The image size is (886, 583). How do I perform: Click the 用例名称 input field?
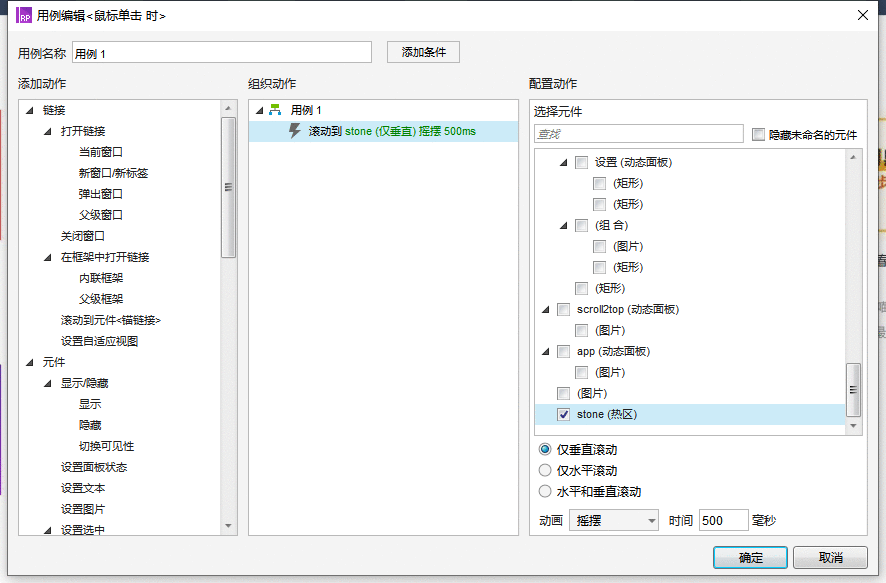click(222, 53)
